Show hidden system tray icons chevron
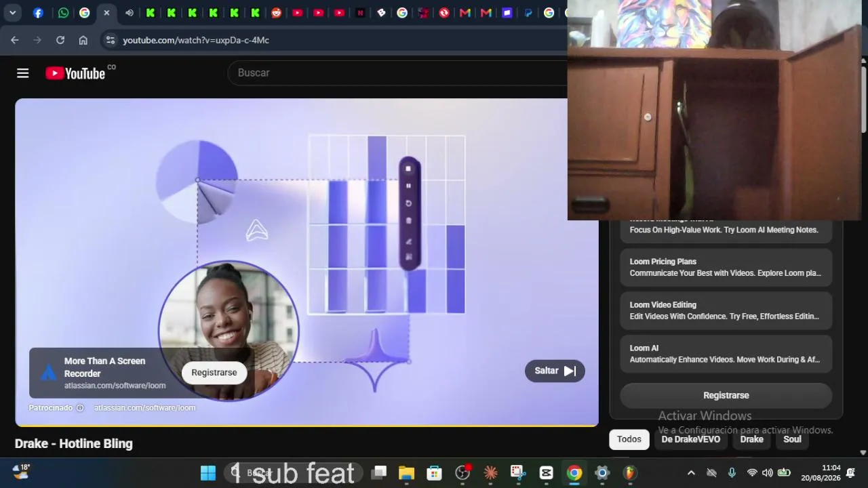The image size is (868, 488). point(691,473)
